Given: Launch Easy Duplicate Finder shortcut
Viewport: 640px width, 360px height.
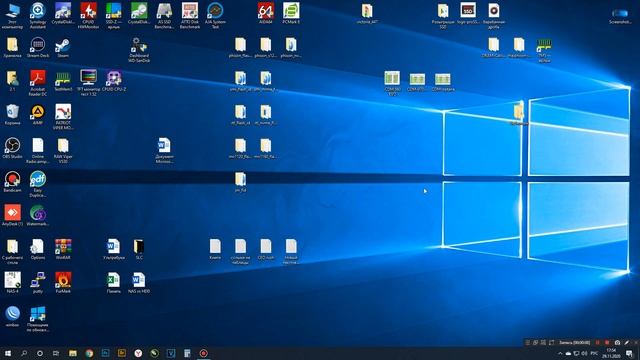Looking at the screenshot, I should (x=38, y=184).
